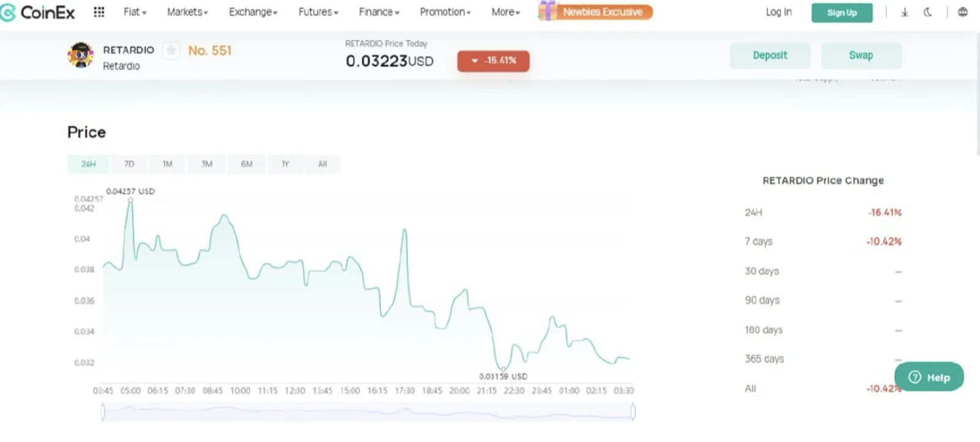Screen dimensions: 980x442
Task: Click the Swap button
Action: tap(861, 55)
